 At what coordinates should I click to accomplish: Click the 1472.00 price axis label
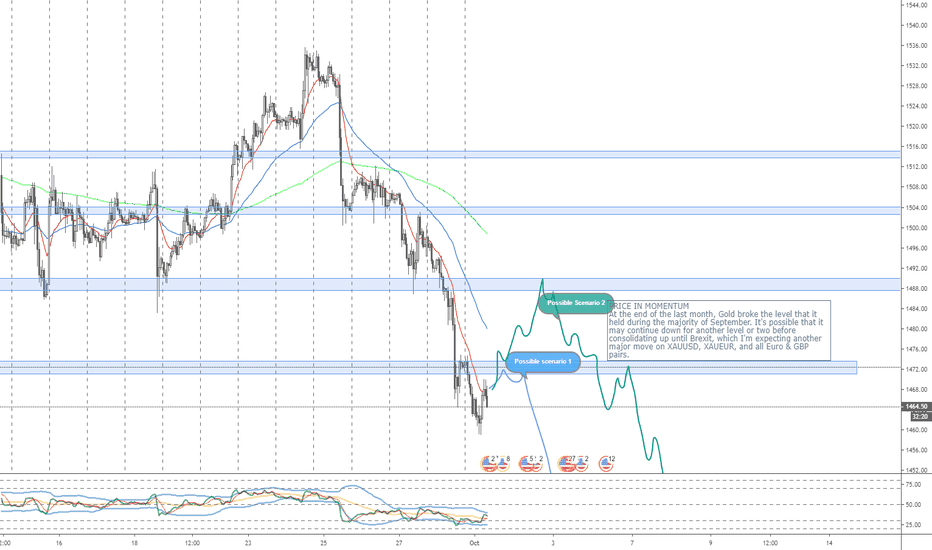point(918,369)
